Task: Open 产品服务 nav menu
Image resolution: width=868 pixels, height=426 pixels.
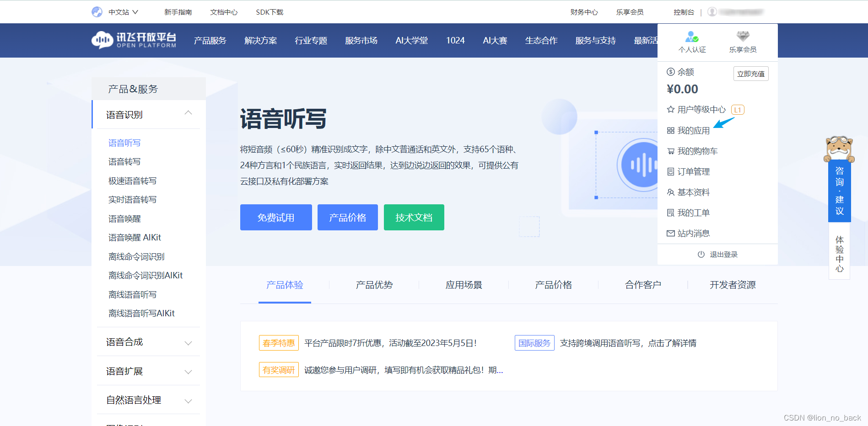Action: point(210,40)
